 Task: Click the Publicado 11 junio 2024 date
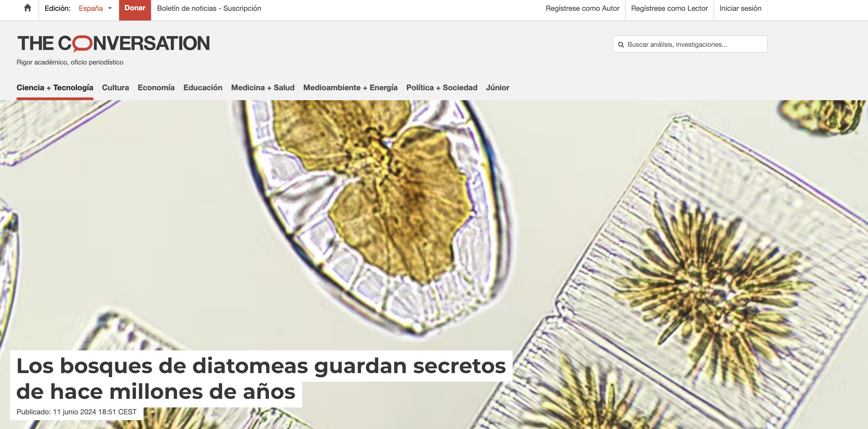point(76,412)
